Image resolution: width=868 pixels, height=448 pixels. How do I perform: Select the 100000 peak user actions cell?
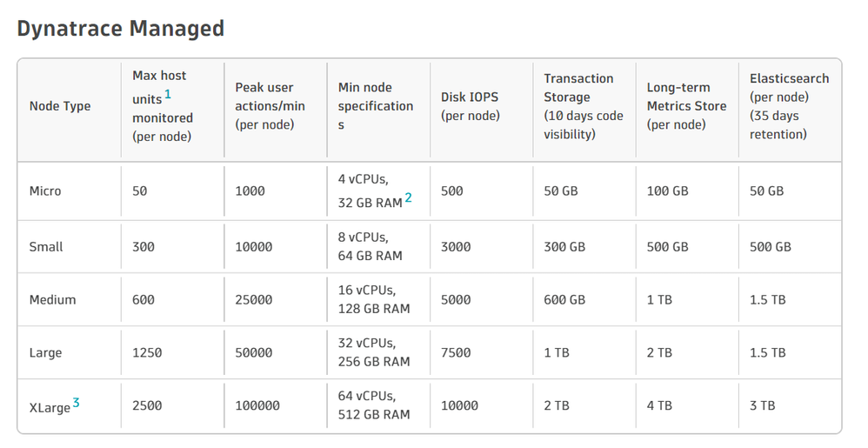pyautogui.click(x=257, y=406)
